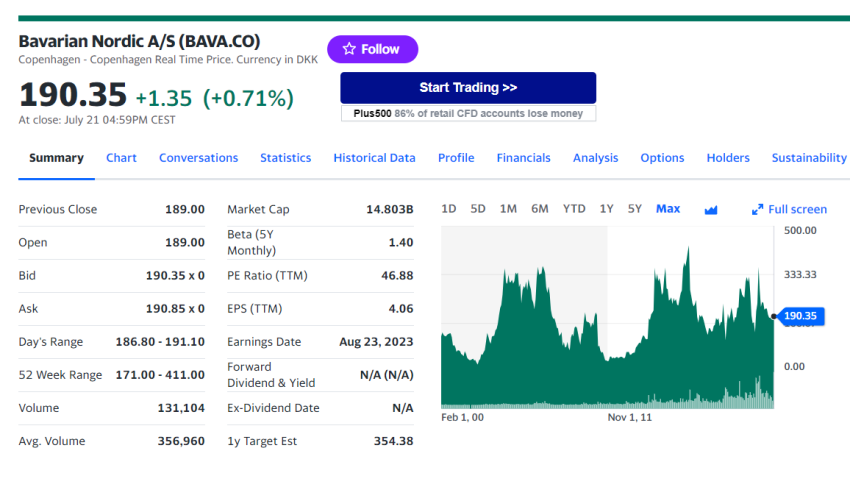Open the Chart tab
The height and width of the screenshot is (487, 850).
point(121,158)
